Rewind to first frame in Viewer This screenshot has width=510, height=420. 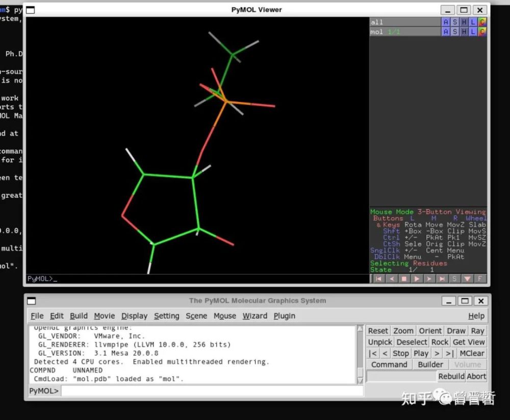pyautogui.click(x=378, y=279)
